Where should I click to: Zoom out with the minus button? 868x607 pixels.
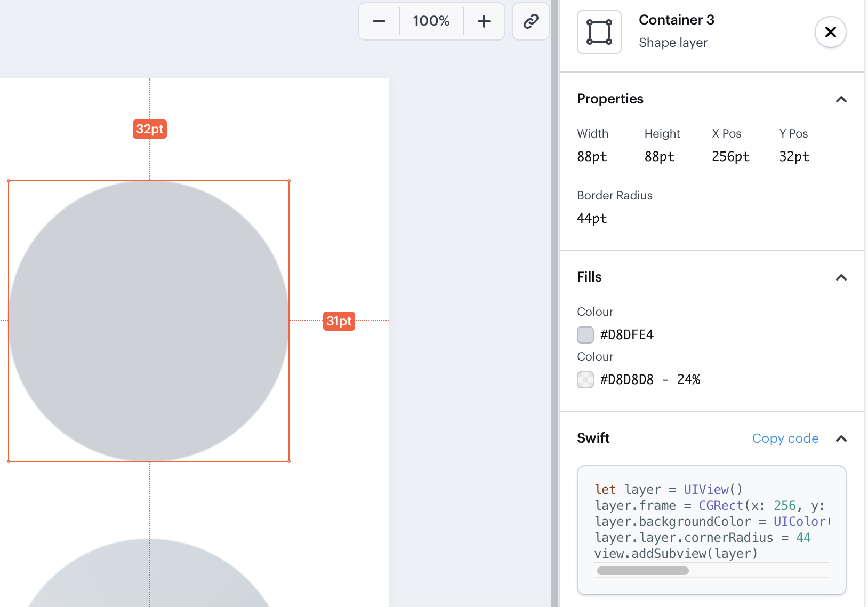379,21
